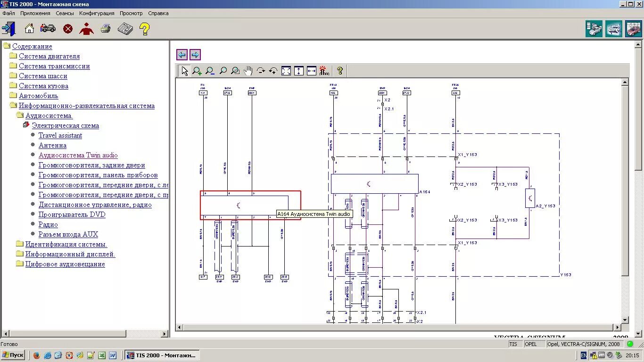Viewport: 644px width, 362px height.
Task: Open Разъем входа AUX link
Action: 68,234
